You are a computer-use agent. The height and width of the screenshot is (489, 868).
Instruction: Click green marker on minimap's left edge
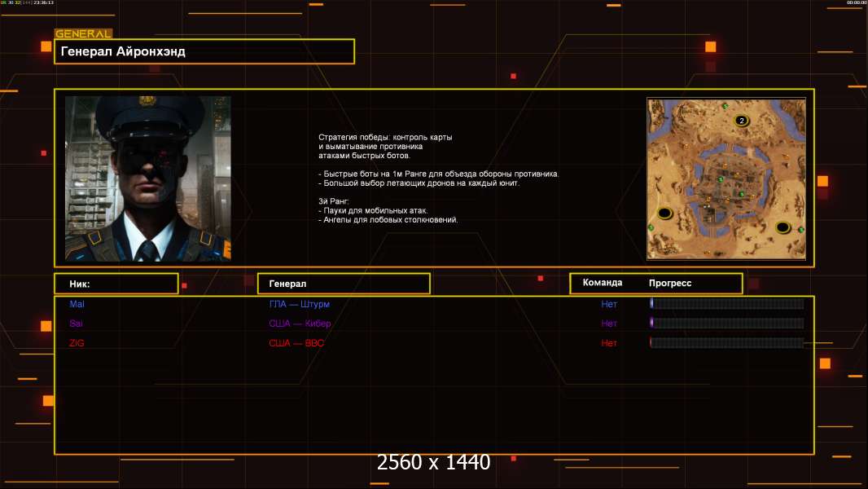click(x=651, y=227)
